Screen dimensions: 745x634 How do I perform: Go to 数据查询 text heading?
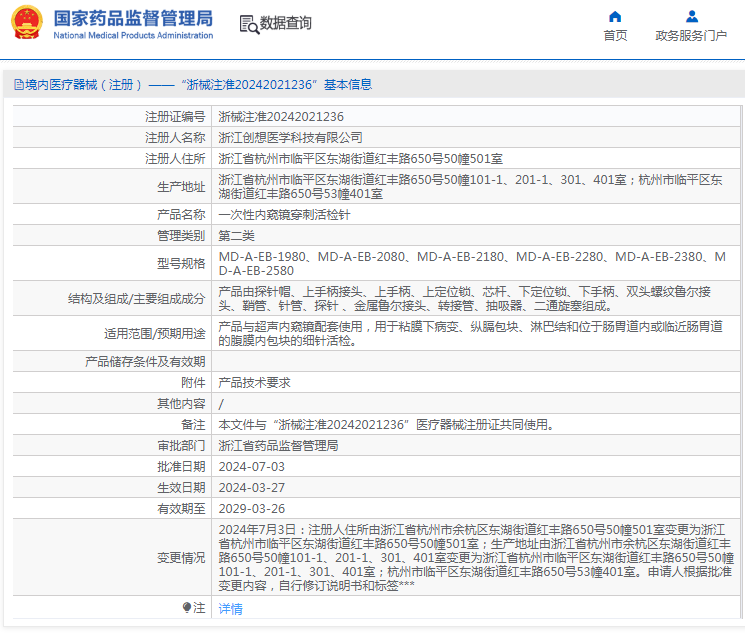tap(286, 24)
